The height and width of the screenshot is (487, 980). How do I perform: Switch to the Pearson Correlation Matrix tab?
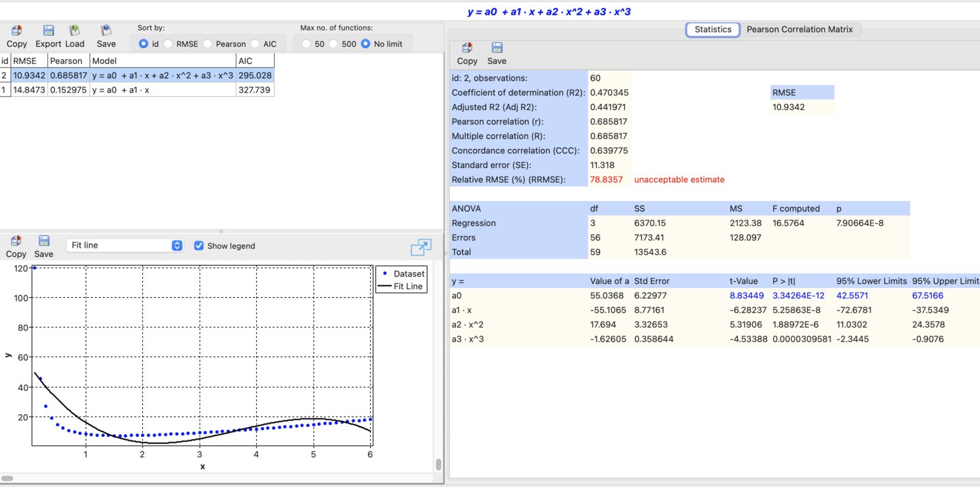(800, 29)
